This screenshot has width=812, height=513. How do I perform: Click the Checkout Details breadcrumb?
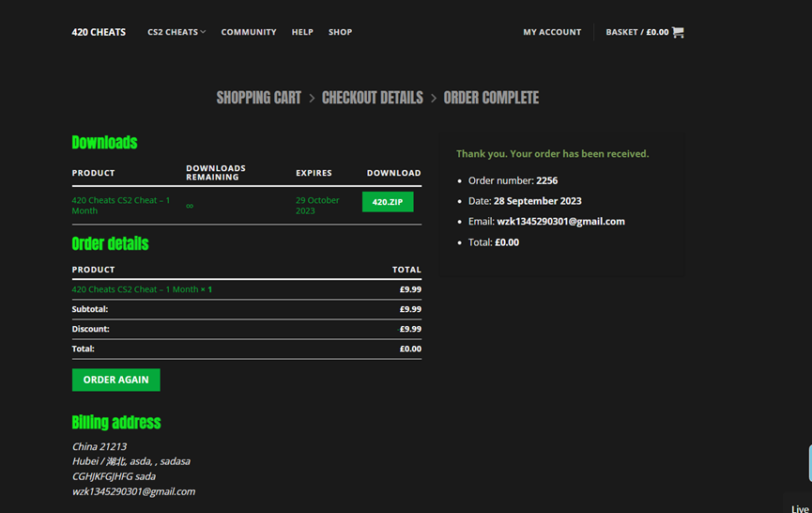tap(372, 98)
